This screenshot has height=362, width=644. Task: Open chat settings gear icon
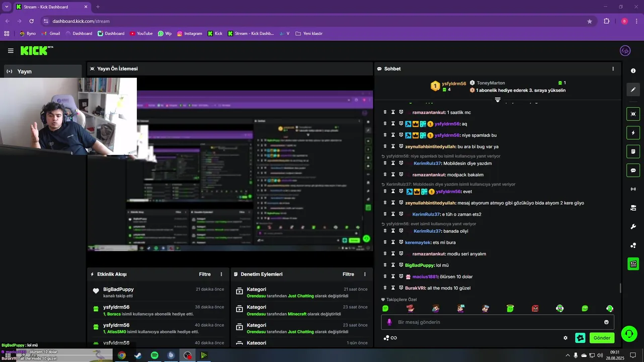[x=566, y=338]
